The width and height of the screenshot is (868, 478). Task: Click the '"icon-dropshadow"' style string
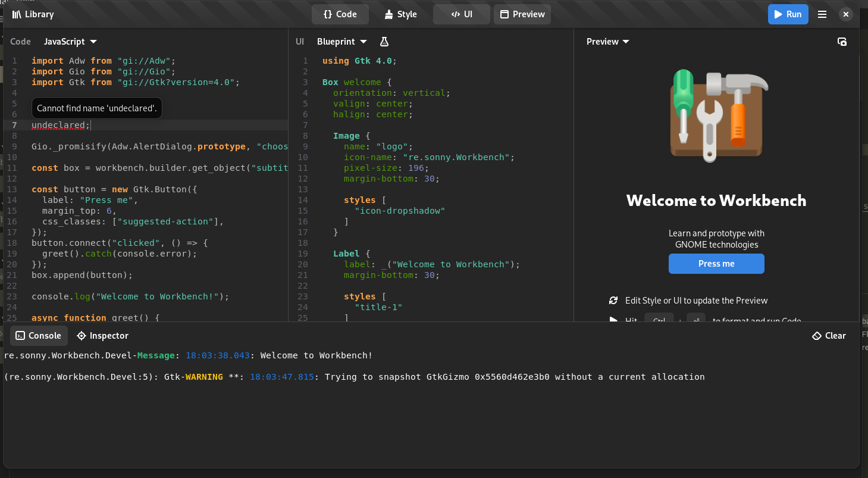point(400,211)
